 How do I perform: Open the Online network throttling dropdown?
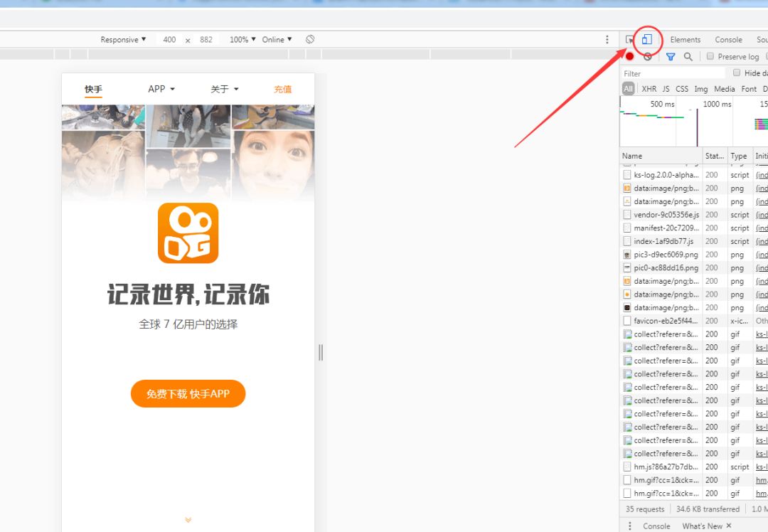point(277,39)
